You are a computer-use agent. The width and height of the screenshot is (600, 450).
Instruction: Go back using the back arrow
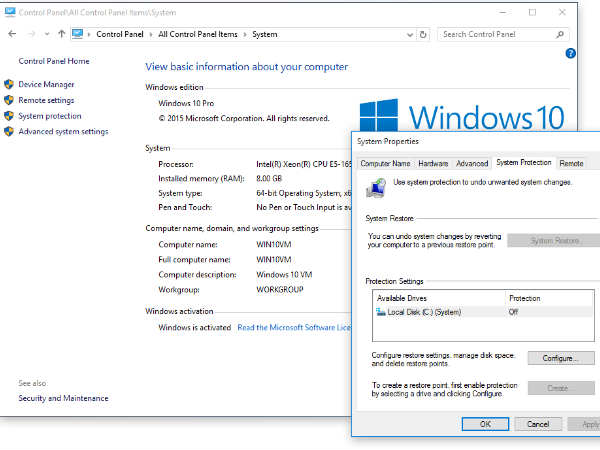tap(12, 34)
